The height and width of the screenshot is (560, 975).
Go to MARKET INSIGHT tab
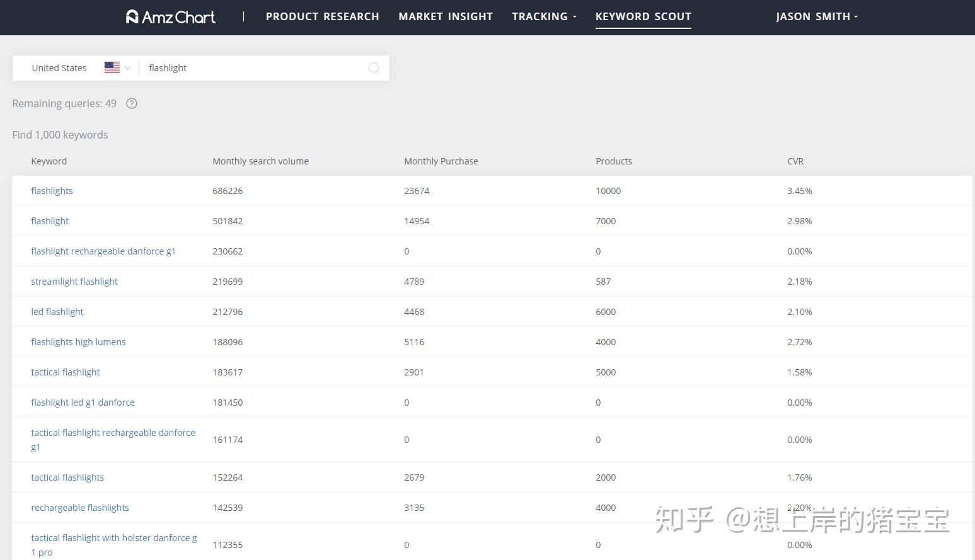[446, 16]
